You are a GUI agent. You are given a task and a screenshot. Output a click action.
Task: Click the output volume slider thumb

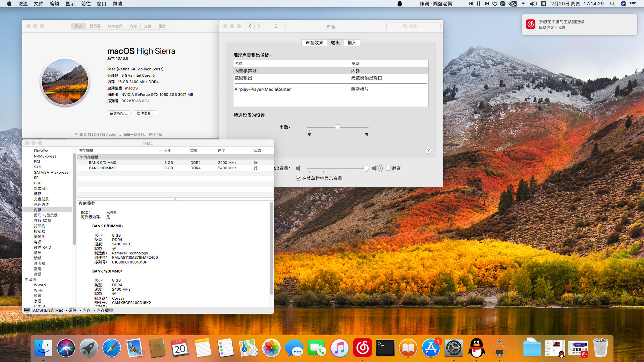coord(366,169)
